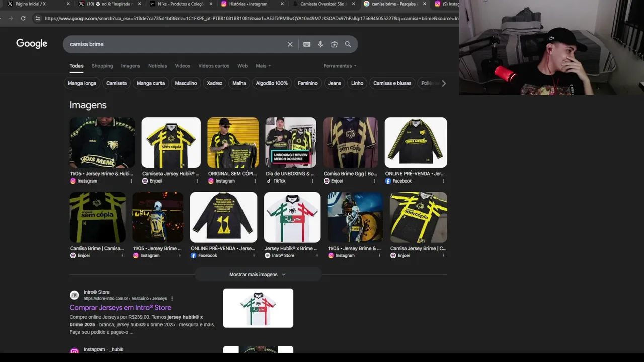The image size is (644, 362).
Task: Switch to the Web tab
Action: tap(243, 66)
